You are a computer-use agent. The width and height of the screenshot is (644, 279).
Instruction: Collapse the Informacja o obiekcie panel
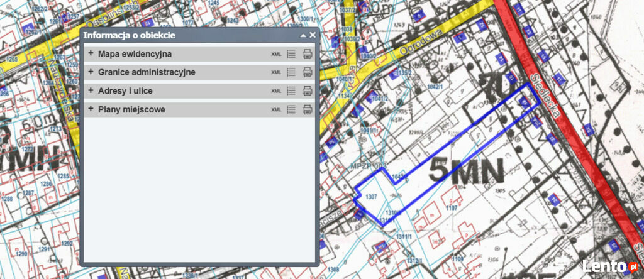point(303,36)
